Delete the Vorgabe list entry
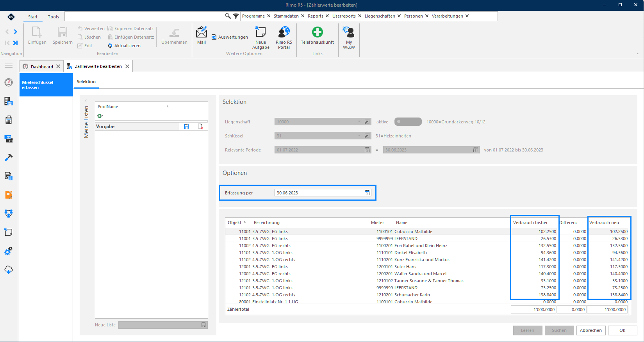The image size is (644, 342). click(200, 126)
